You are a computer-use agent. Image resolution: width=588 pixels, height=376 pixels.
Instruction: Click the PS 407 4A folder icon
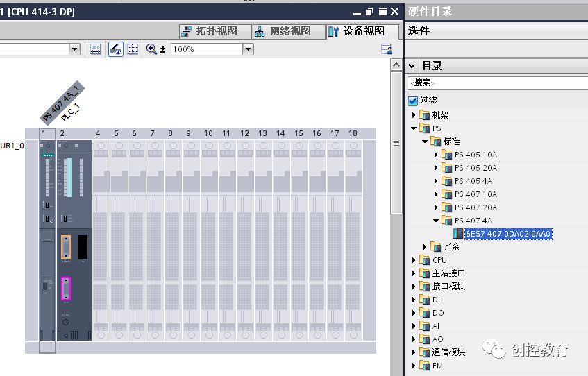pyautogui.click(x=446, y=221)
